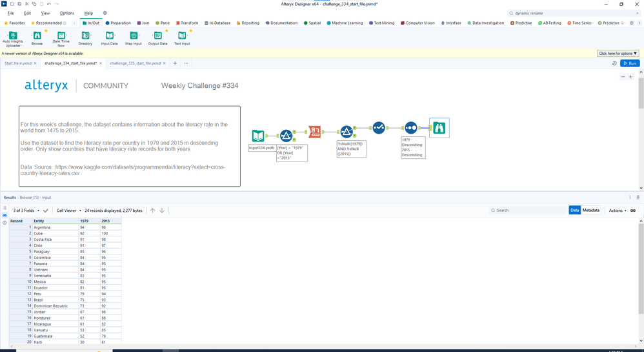This screenshot has height=352, width=644.
Task: Click the Entity column header
Action: point(55,221)
